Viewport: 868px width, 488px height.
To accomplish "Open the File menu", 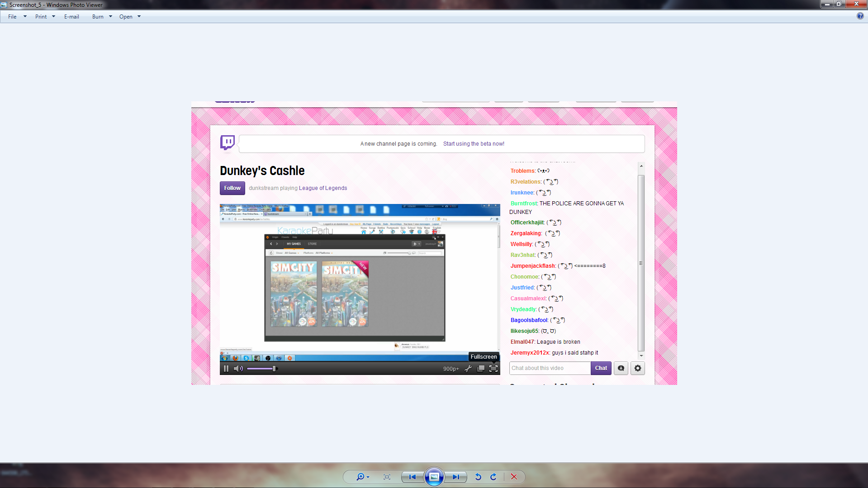I will [12, 17].
